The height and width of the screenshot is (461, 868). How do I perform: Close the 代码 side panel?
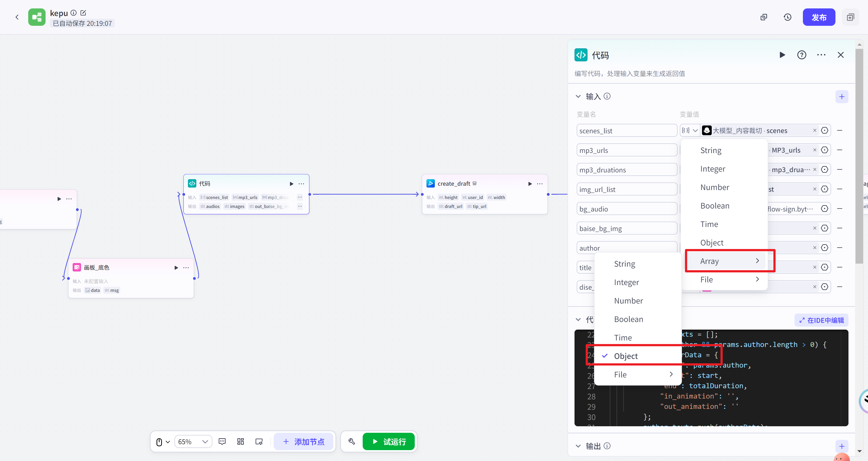pyautogui.click(x=841, y=55)
